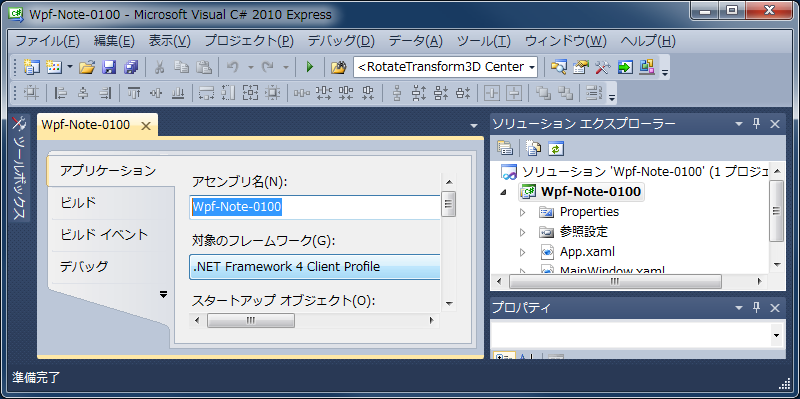Viewport: 800px width, 399px height.
Task: Close the Wpf-Note-0100 document tab
Action: click(x=145, y=126)
